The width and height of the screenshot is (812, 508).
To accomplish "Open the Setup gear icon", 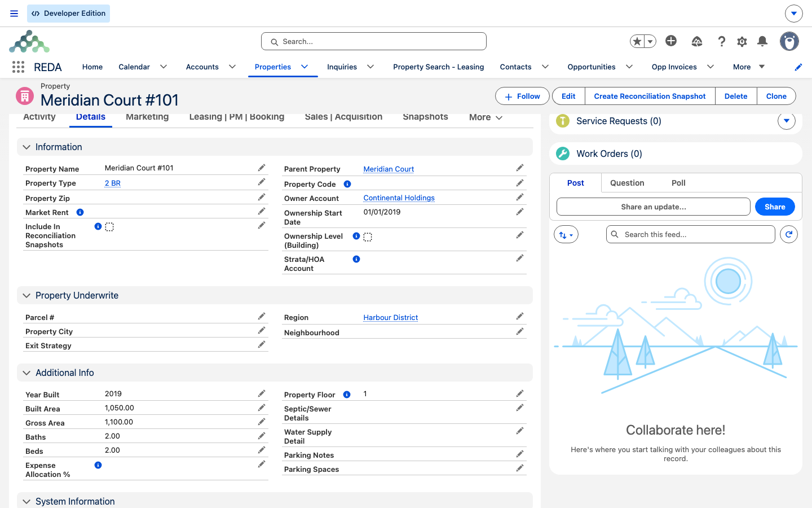I will click(x=742, y=41).
